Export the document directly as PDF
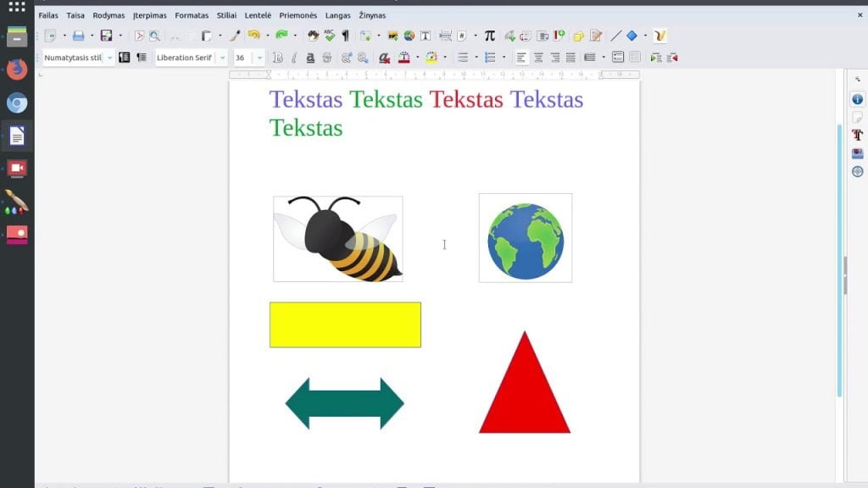The height and width of the screenshot is (488, 868). pyautogui.click(x=139, y=36)
